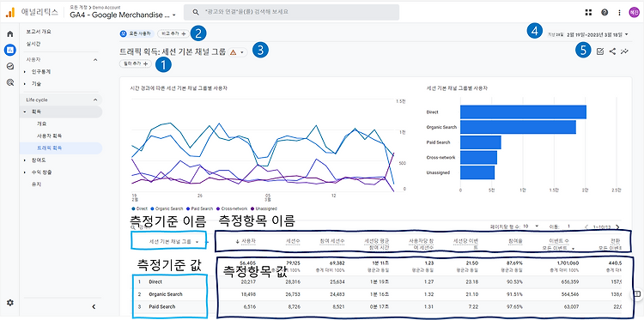Screen dimensions: 644x320
Task: Open the three-dot more options menu
Action: [x=619, y=12]
